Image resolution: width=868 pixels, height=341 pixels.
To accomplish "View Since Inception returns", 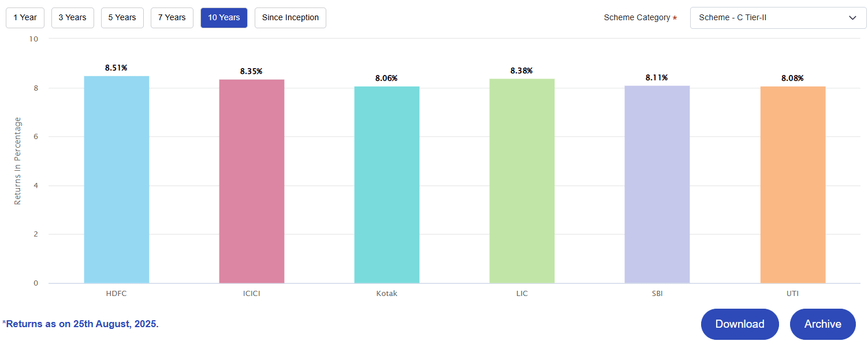I will coord(290,18).
